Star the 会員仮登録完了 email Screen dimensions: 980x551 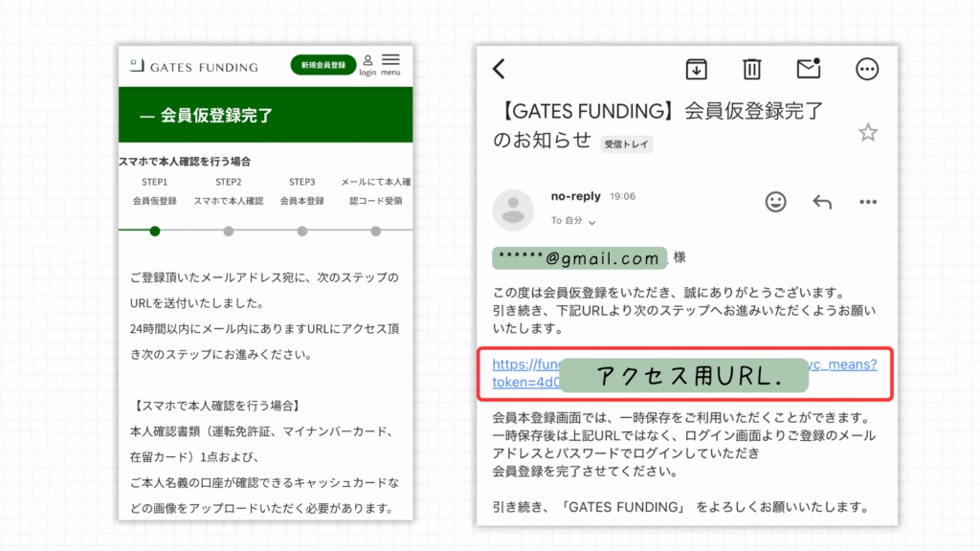867,132
